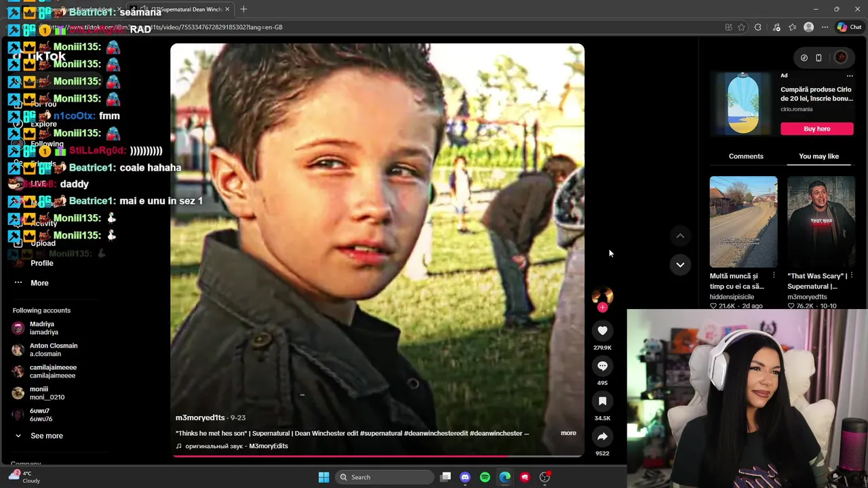Viewport: 868px width, 488px height.
Task: Open the get-app phone icon in header
Action: (x=818, y=58)
